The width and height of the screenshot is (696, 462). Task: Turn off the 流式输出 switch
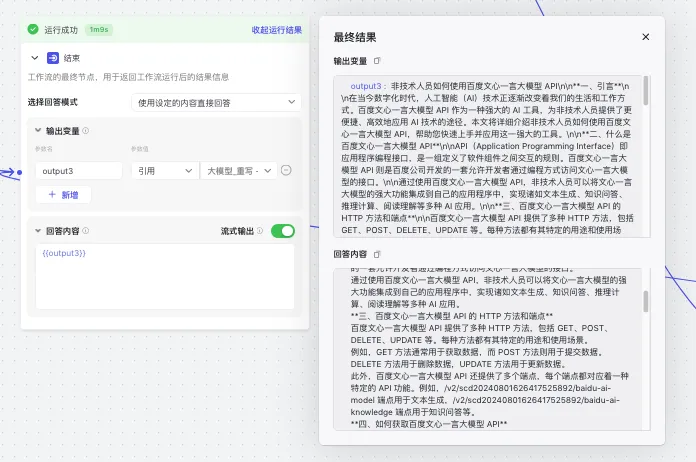(283, 231)
